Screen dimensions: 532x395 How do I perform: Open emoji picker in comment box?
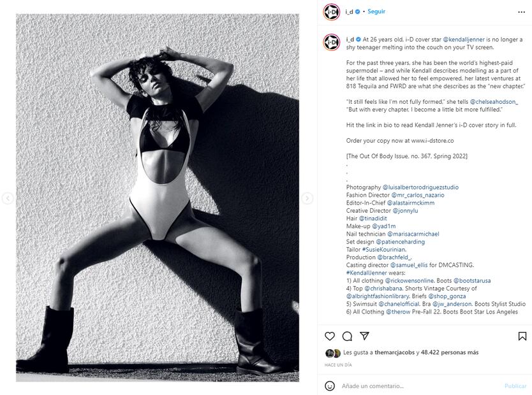pyautogui.click(x=330, y=386)
